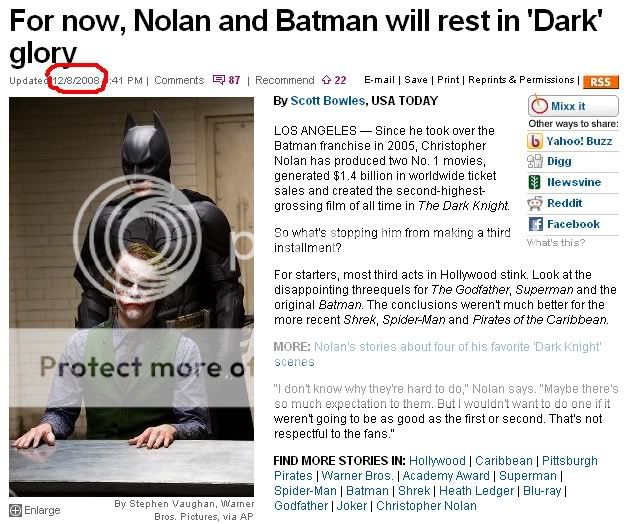The height and width of the screenshot is (524, 630).
Task: Click the Reddit alien icon
Action: (535, 203)
